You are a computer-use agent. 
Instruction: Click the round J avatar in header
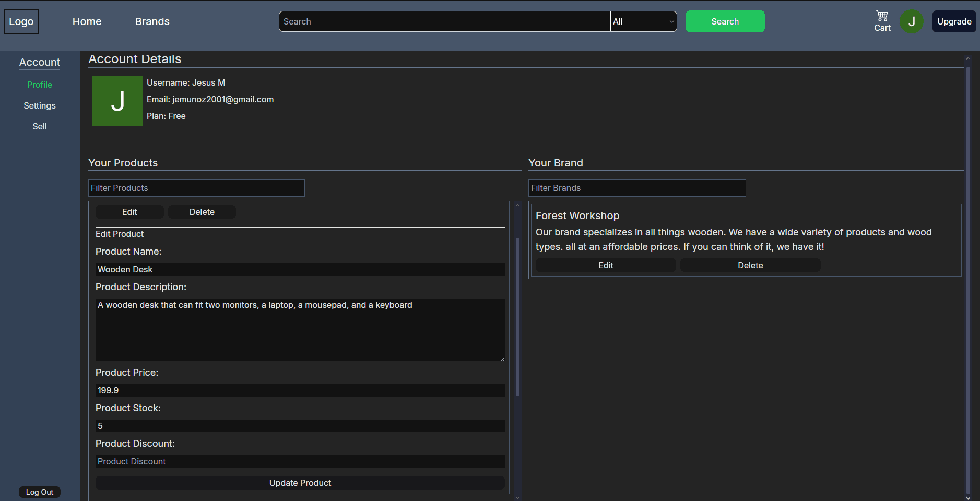coord(911,21)
